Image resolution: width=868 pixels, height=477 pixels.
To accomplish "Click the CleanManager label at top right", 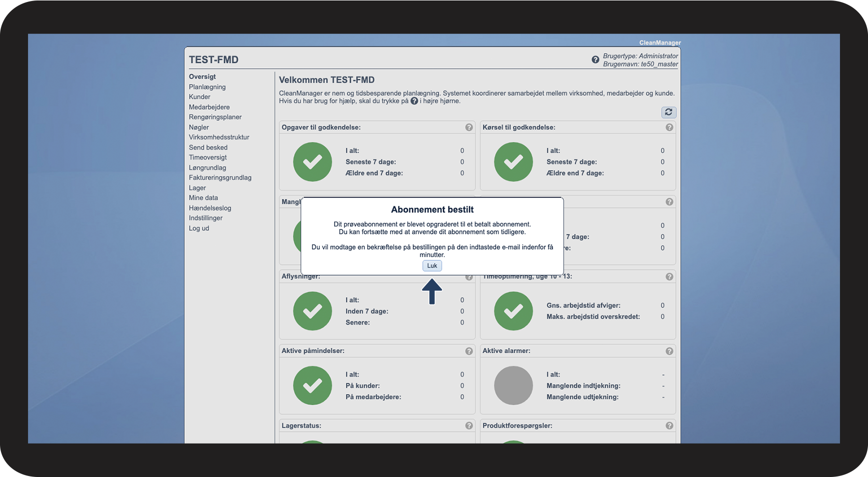I will click(660, 43).
